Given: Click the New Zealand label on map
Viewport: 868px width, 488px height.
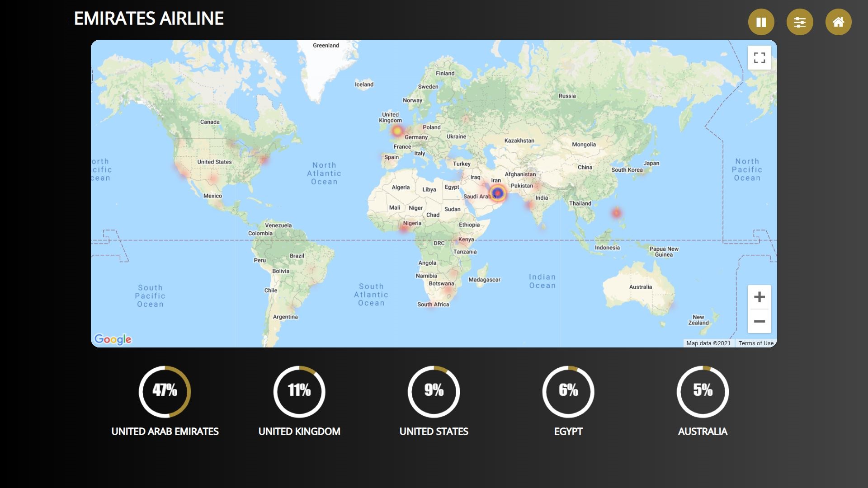Looking at the screenshot, I should point(698,320).
